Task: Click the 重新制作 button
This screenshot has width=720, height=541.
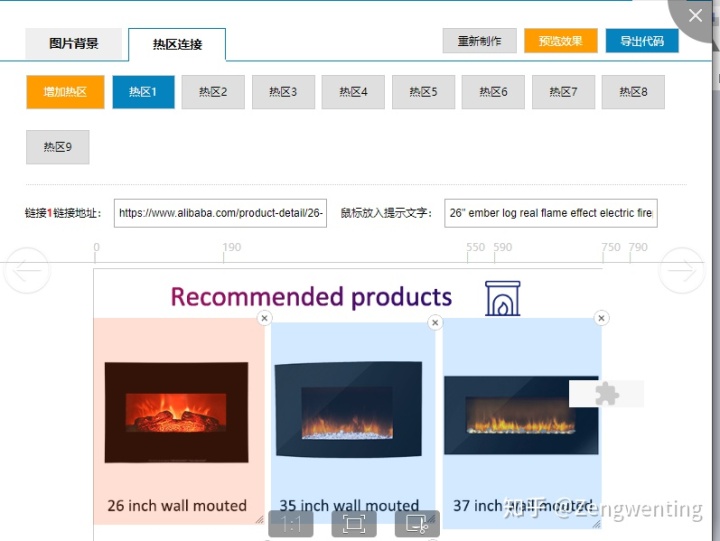Action: (479, 41)
